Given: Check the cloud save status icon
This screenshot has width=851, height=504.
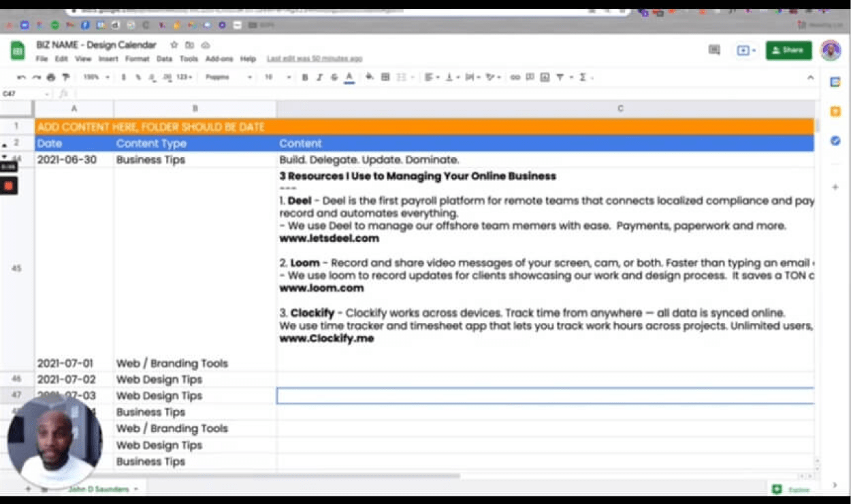Looking at the screenshot, I should (x=205, y=45).
